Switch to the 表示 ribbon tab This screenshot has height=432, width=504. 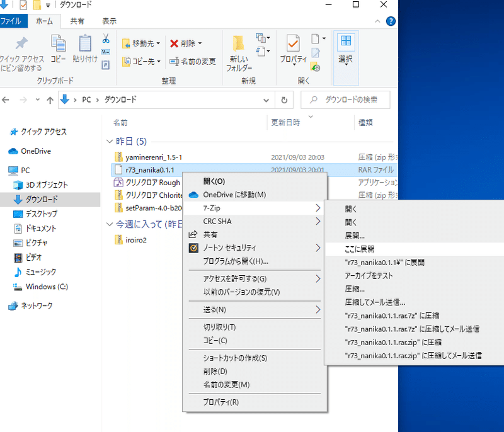[109, 21]
